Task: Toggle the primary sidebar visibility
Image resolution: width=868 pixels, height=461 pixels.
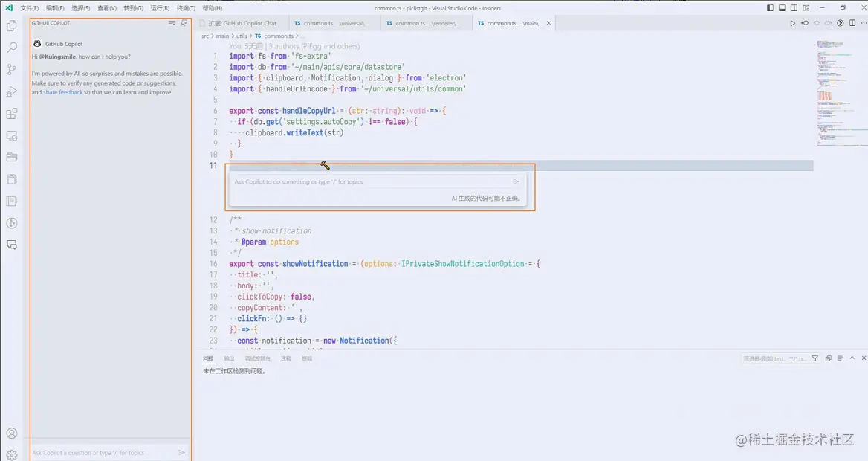Action: 770,8
